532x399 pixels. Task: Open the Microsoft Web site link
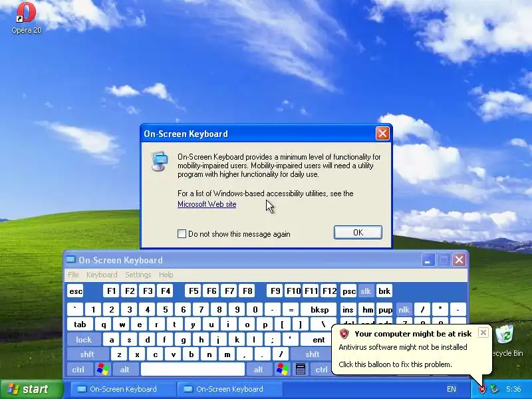coord(207,204)
